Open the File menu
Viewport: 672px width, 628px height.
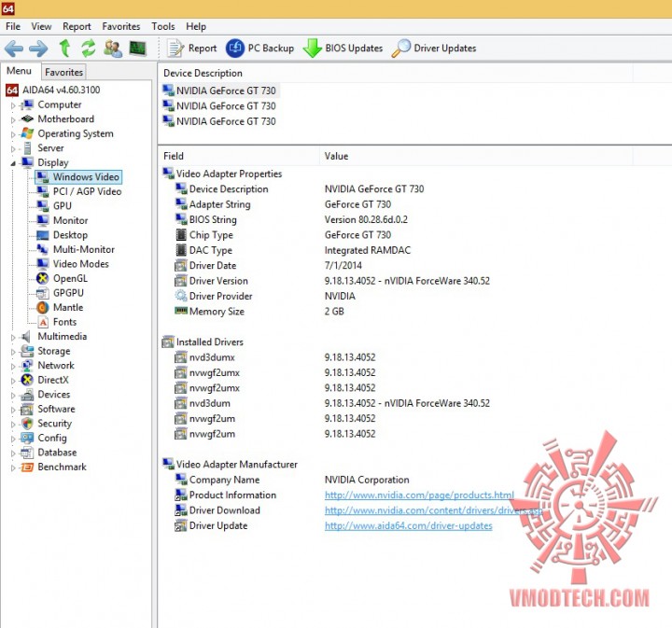tap(13, 26)
